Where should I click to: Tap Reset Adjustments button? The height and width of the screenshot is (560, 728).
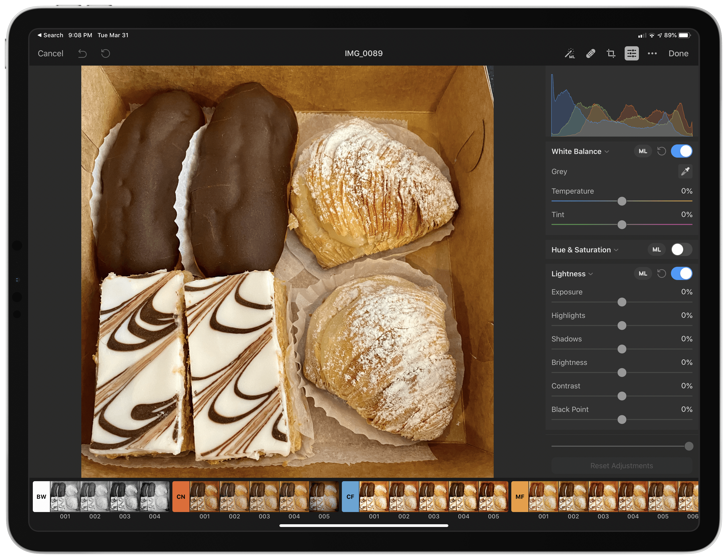622,465
